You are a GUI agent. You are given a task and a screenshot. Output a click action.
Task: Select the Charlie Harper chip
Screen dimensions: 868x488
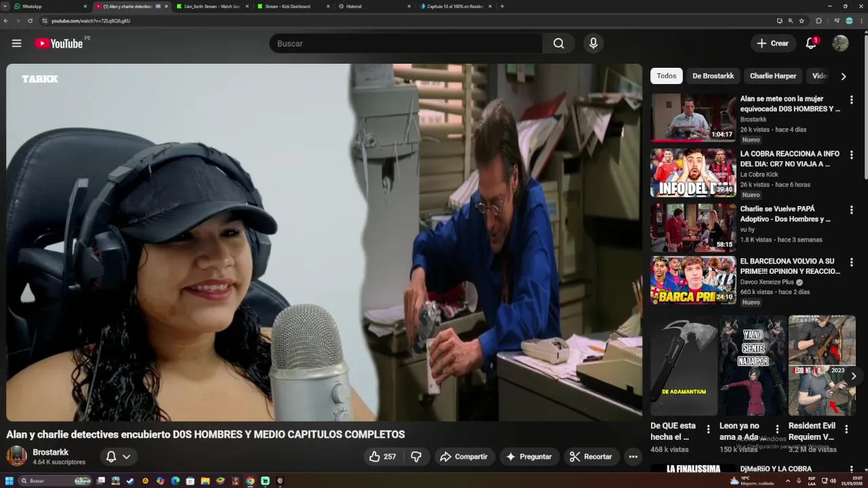773,76
